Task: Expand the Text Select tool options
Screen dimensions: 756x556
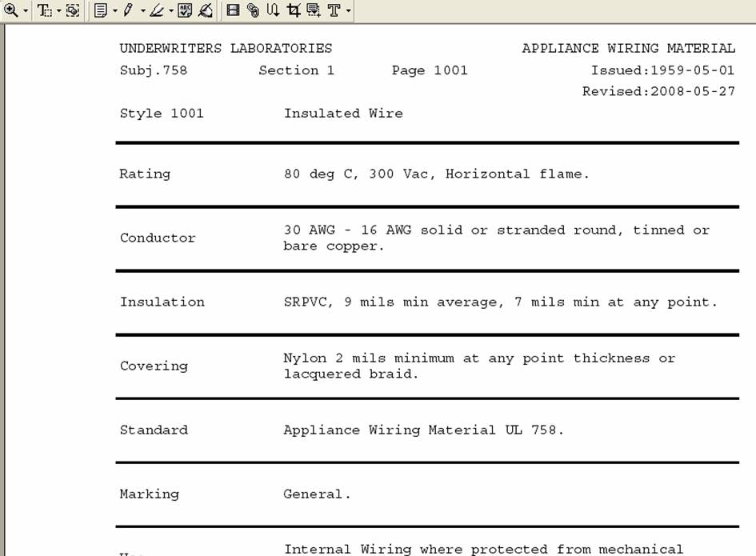Action: (59, 10)
